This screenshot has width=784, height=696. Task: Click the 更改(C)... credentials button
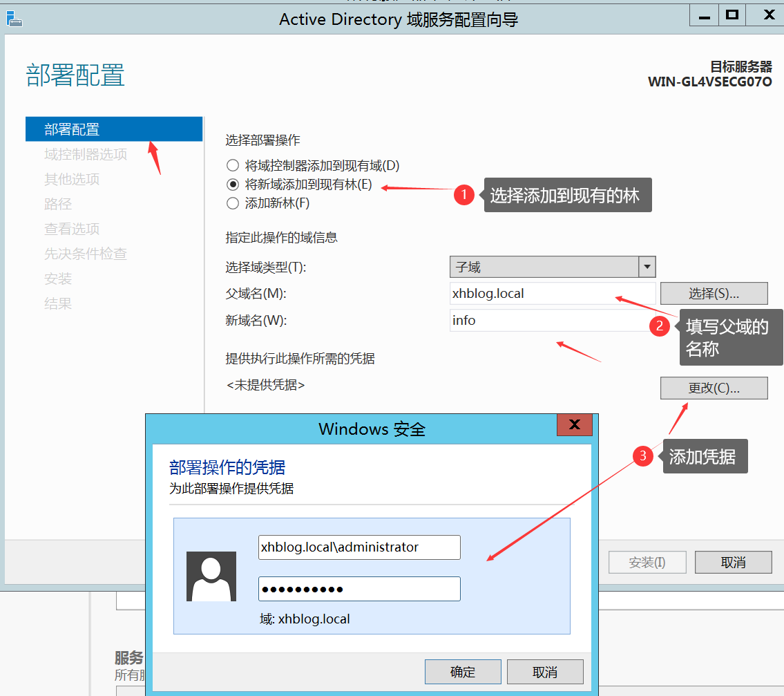pyautogui.click(x=714, y=388)
